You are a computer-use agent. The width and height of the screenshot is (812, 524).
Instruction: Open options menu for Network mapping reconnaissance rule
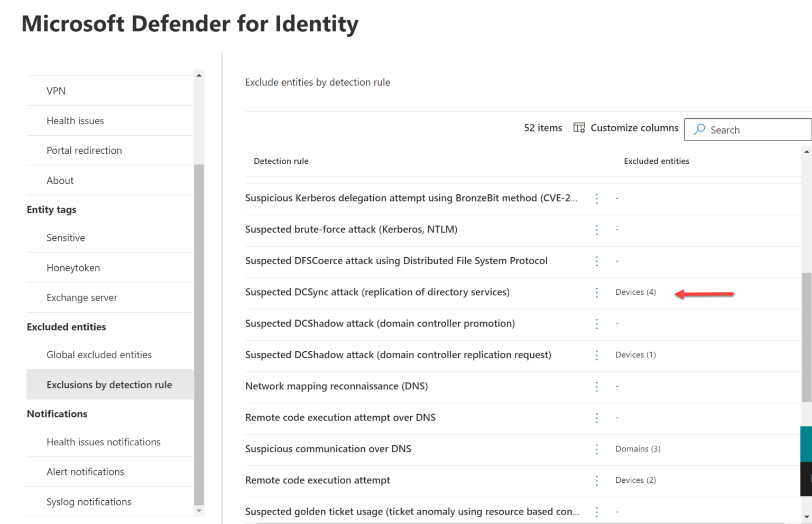tap(597, 386)
